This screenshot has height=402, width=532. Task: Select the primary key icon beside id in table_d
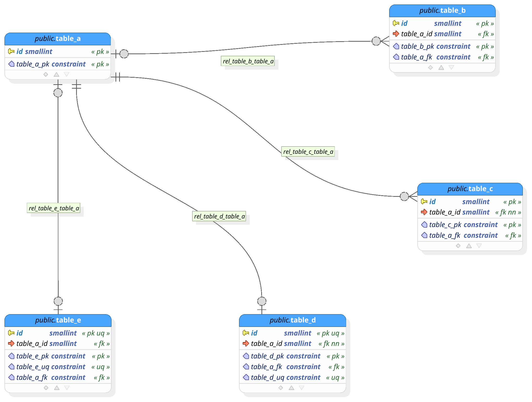click(x=245, y=333)
